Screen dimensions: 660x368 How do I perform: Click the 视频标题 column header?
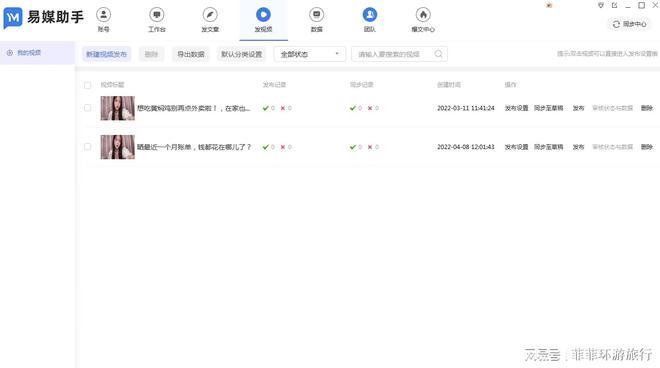click(x=112, y=85)
